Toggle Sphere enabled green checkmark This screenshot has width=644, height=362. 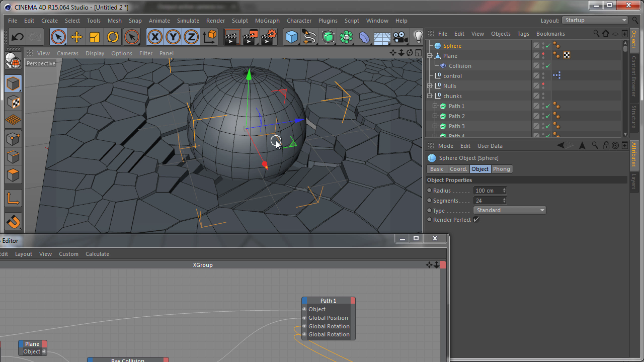point(548,46)
